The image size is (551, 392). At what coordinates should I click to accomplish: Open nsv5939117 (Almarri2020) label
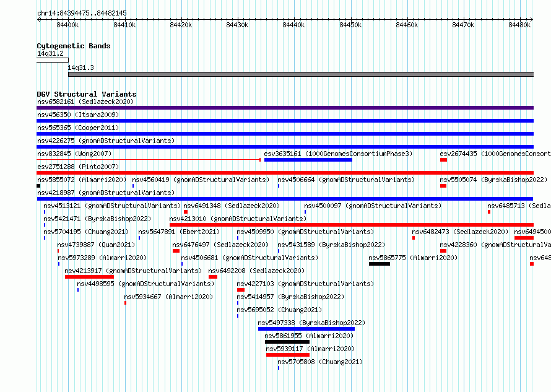click(x=310, y=349)
